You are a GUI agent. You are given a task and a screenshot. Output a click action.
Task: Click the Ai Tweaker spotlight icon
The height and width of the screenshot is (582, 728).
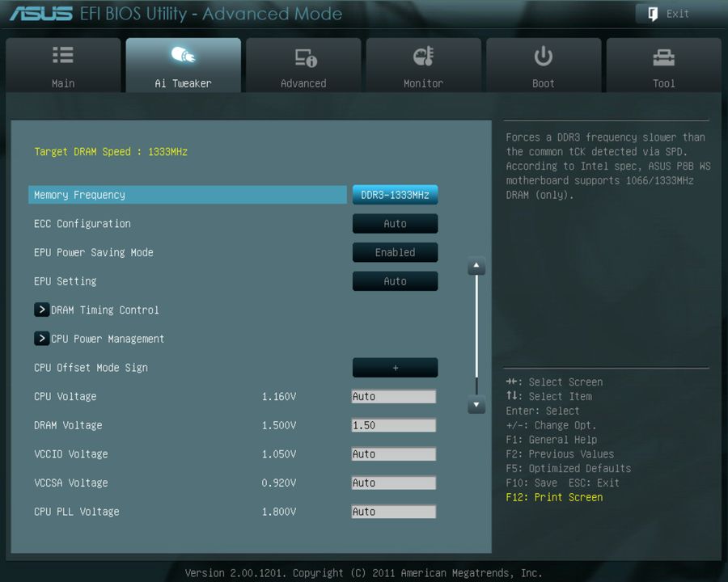point(183,55)
